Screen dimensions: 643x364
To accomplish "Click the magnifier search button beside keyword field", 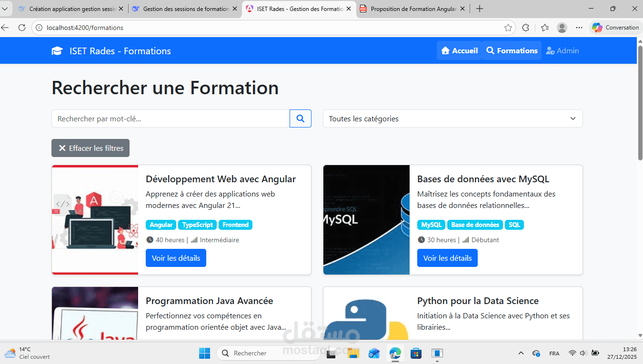I will [x=301, y=118].
